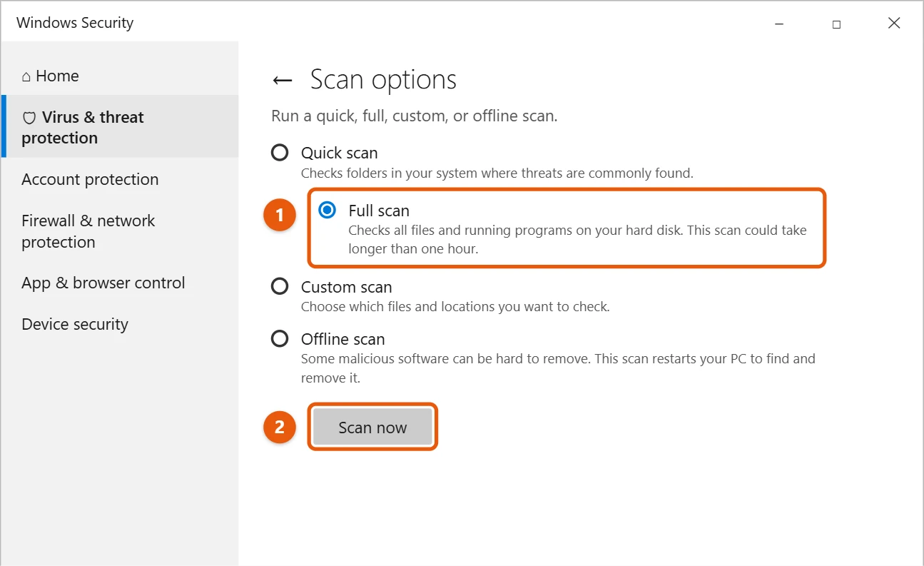Go to App & browser control
This screenshot has height=566, width=924.
[x=103, y=283]
